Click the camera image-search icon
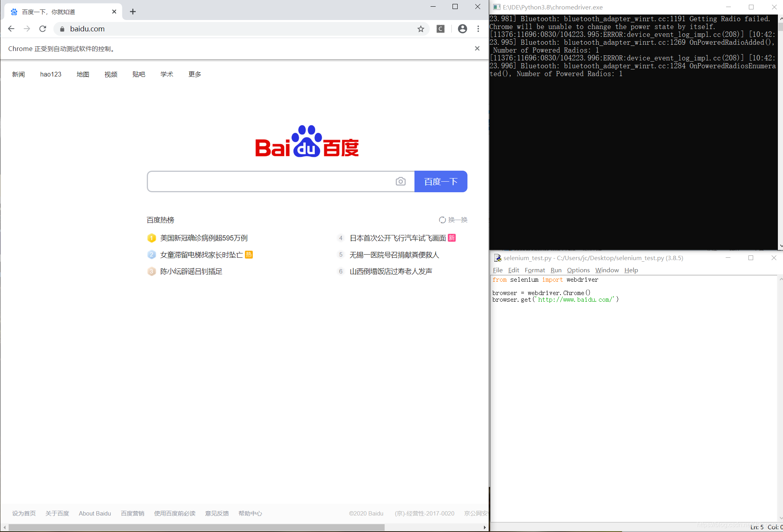The image size is (783, 532). click(x=400, y=181)
